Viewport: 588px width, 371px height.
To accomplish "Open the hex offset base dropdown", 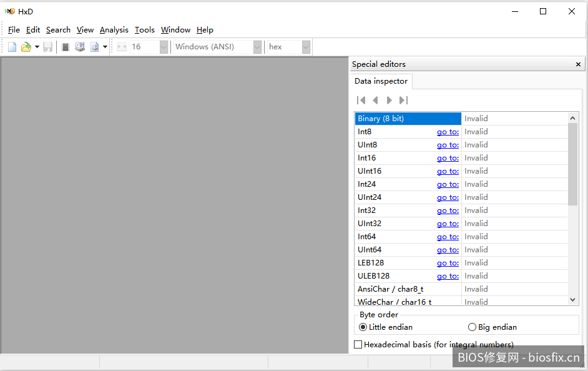I will tap(306, 47).
